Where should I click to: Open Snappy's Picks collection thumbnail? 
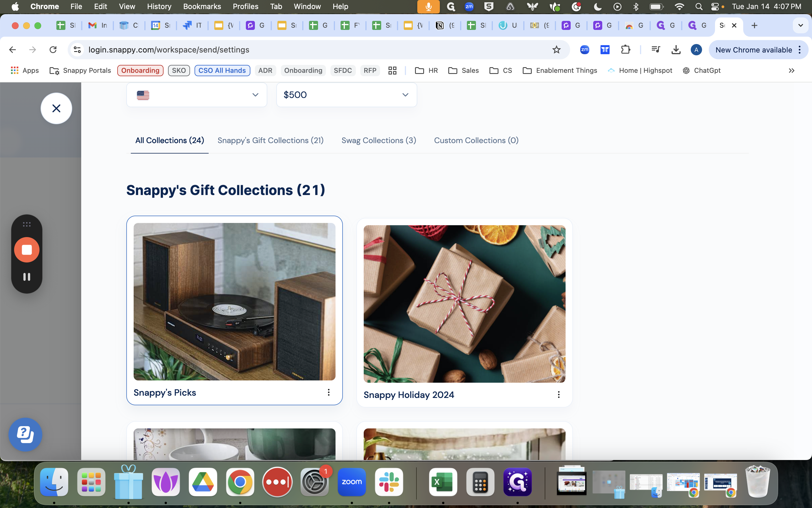(x=234, y=302)
